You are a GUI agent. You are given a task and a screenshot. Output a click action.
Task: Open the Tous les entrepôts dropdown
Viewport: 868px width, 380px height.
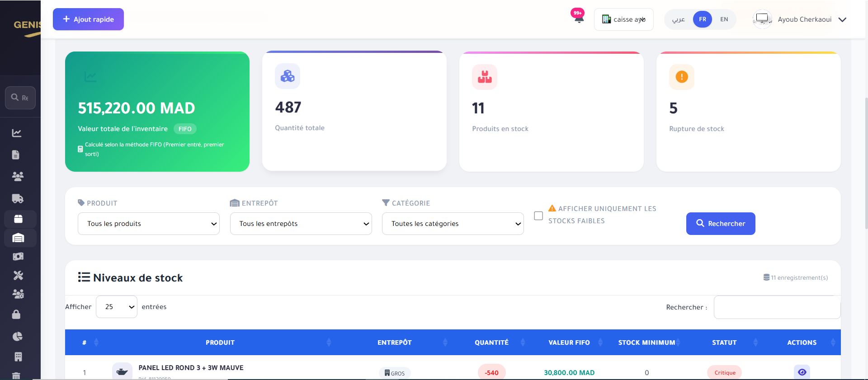(x=301, y=224)
